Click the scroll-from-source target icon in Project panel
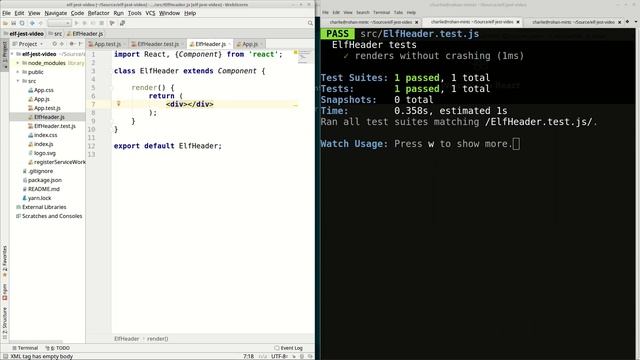Screen dimensions: 640x360 (x=54, y=44)
